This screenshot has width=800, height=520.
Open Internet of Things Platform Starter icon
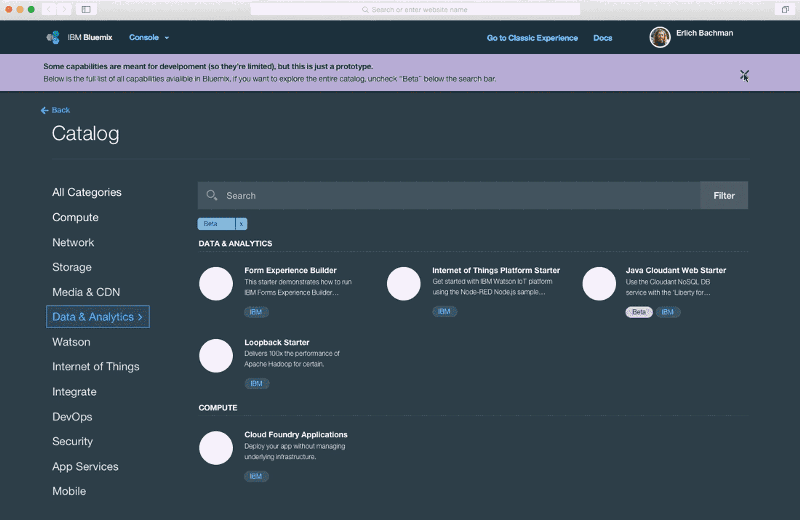tap(404, 284)
